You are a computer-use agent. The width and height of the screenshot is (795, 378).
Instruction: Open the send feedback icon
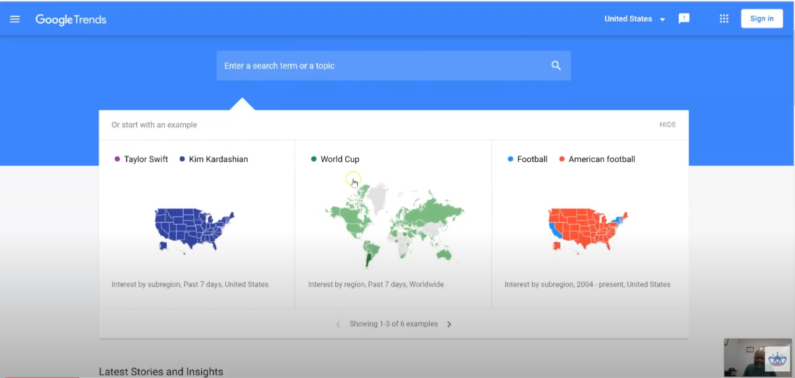684,19
